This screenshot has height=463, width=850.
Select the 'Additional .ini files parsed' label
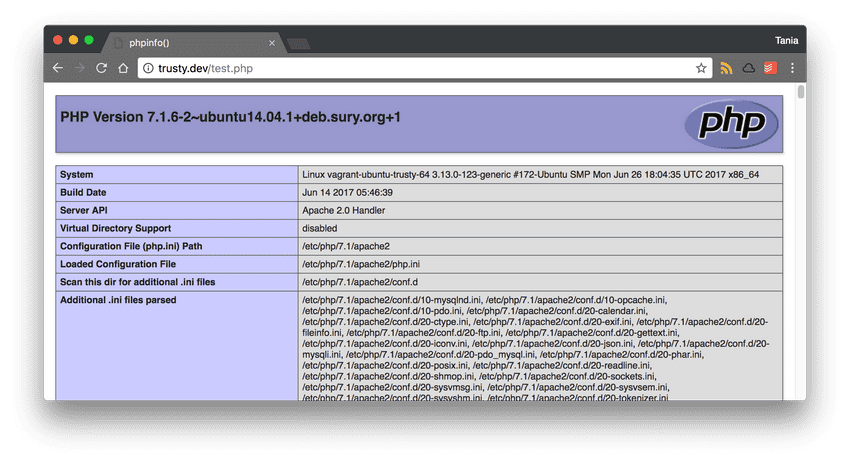tap(118, 300)
